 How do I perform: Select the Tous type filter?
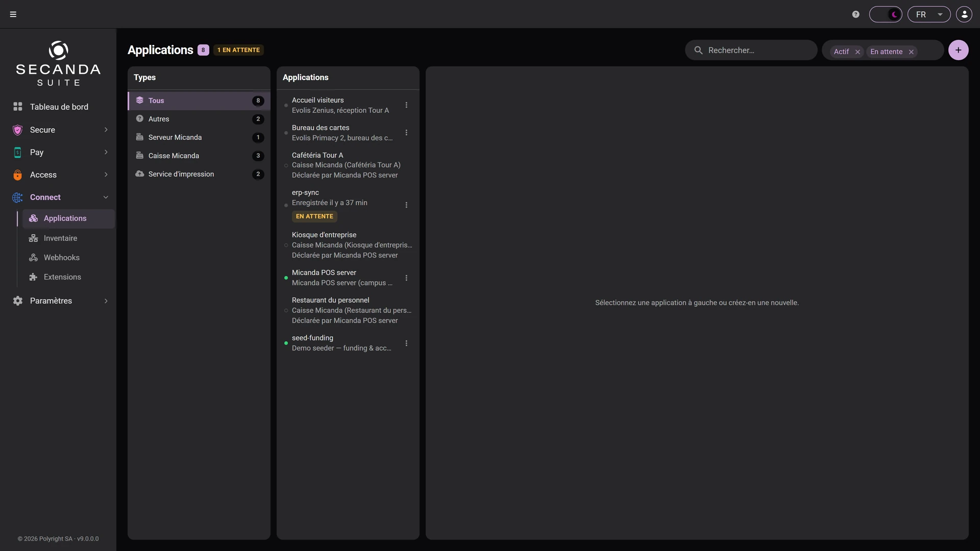click(199, 101)
